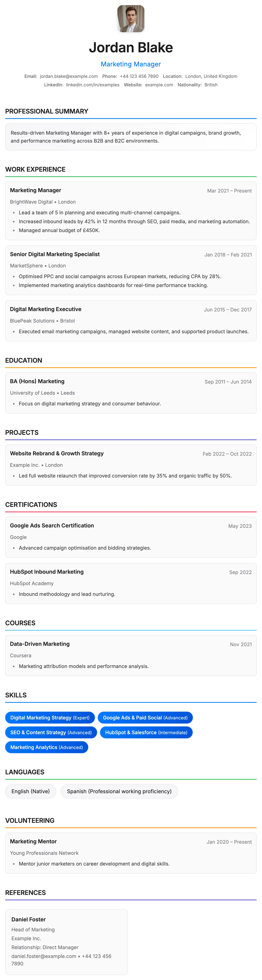Click the Senior Digital Marketing Specialist entry
The height and width of the screenshot is (980, 262).
tap(55, 254)
